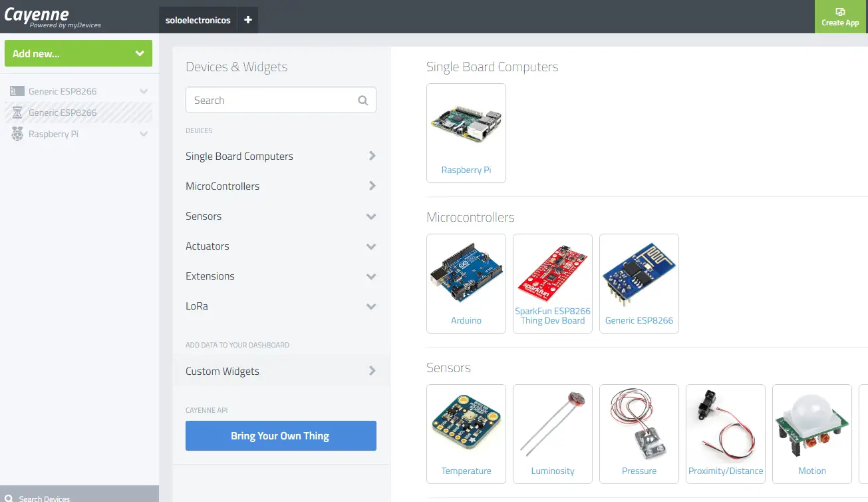Open Actuators menu item
The height and width of the screenshot is (502, 868).
point(281,246)
